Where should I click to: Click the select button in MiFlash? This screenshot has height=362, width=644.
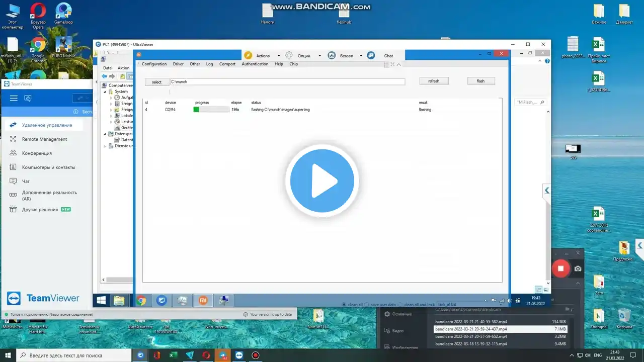(157, 82)
